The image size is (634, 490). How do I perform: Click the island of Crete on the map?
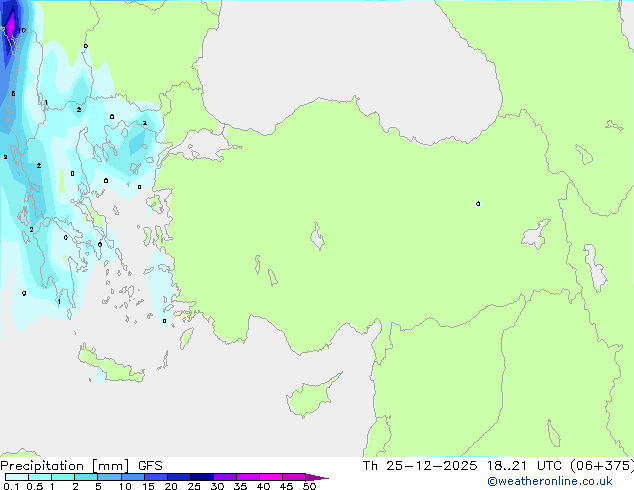111,366
